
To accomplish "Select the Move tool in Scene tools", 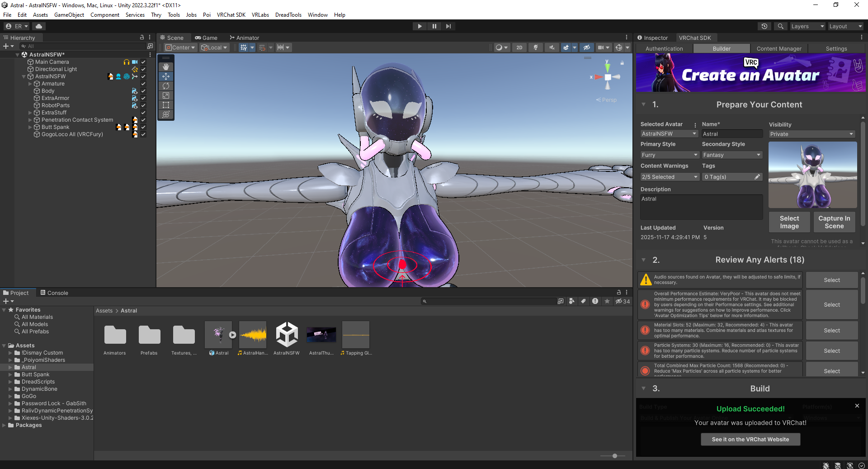I will click(166, 76).
